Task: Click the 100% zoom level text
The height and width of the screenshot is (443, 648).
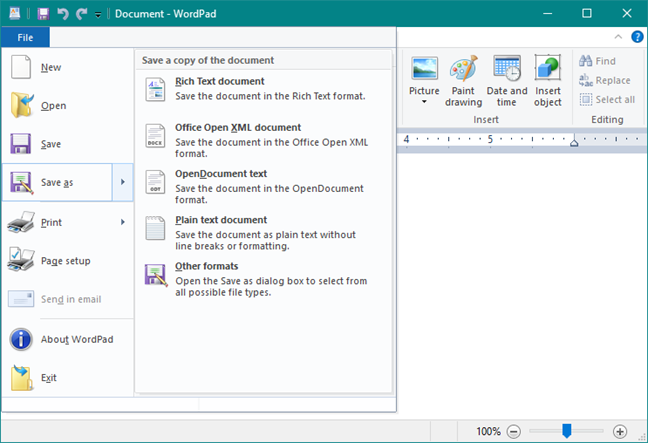Action: pyautogui.click(x=488, y=431)
